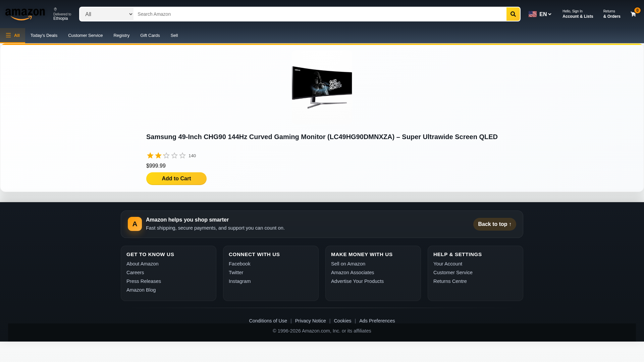Viewport: 644px width, 362px height.
Task: Open Conditions of Use link
Action: pyautogui.click(x=268, y=321)
